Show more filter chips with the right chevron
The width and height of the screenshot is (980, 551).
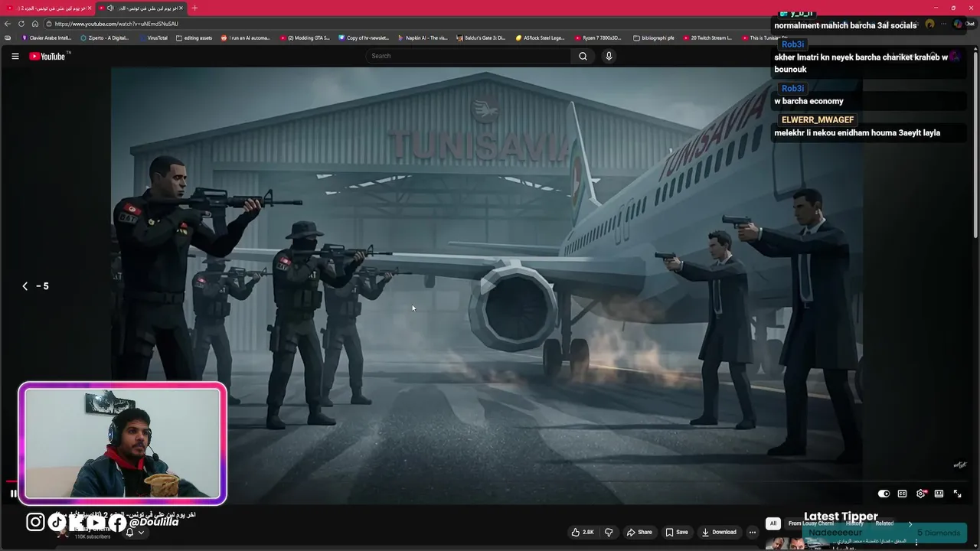tap(910, 523)
